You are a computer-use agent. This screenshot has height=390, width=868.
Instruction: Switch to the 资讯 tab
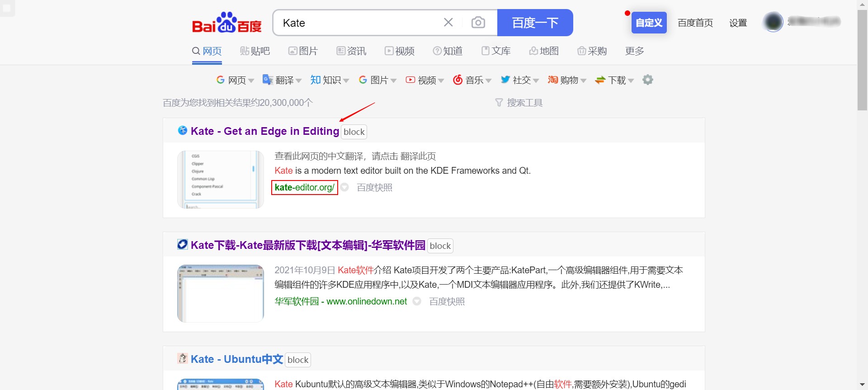[x=351, y=51]
